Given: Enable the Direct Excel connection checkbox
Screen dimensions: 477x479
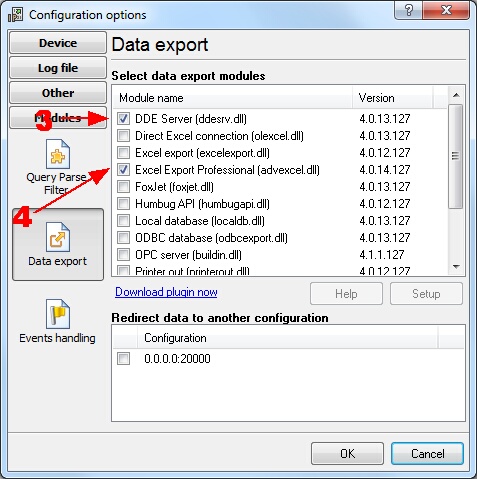Looking at the screenshot, I should [124, 136].
